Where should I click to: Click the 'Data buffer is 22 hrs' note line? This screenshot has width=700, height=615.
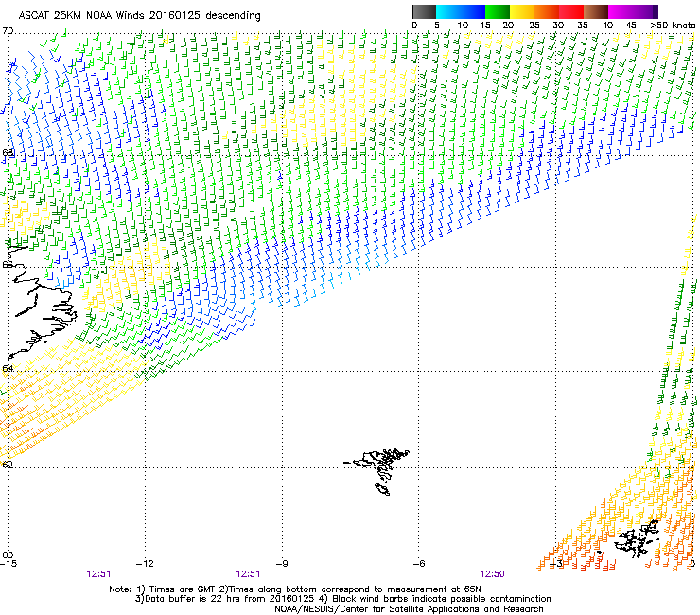point(342,599)
